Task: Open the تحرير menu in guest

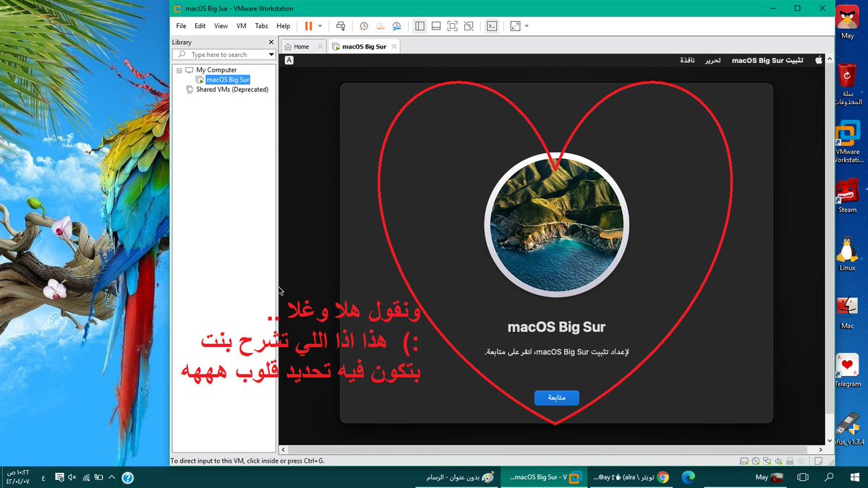Action: (x=712, y=60)
